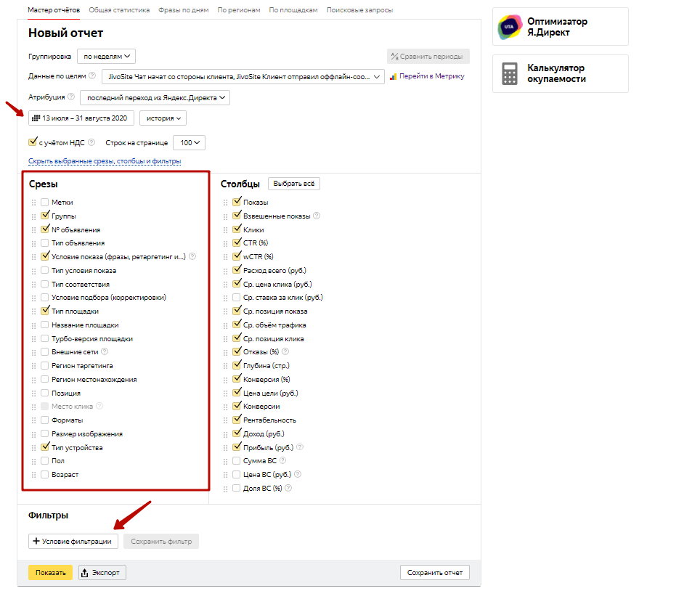Click the drag handle of the Метки row
700x591 pixels.
pos(33,203)
